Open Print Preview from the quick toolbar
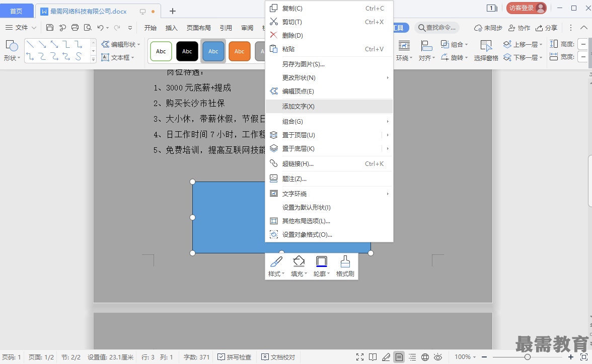The width and height of the screenshot is (592, 364). click(88, 28)
